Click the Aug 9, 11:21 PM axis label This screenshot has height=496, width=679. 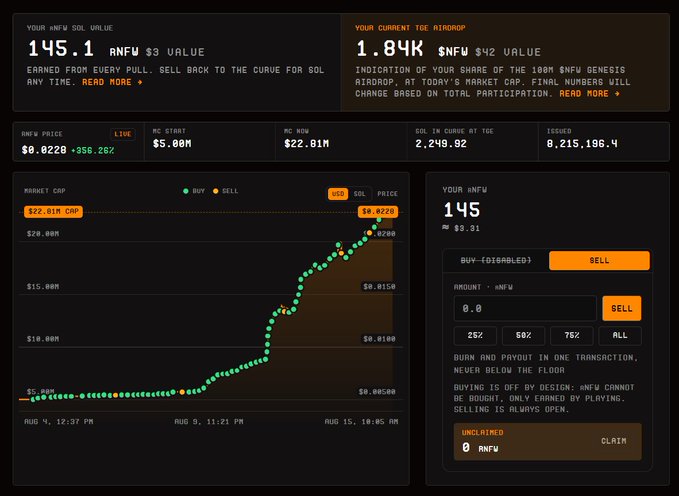(209, 421)
